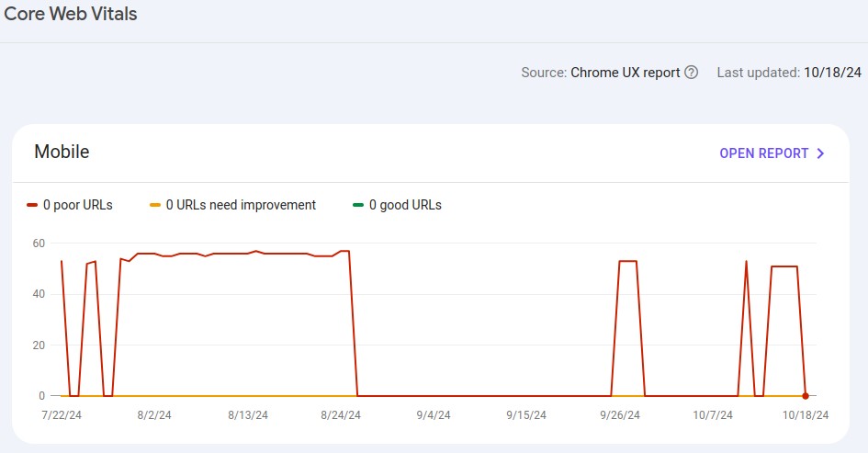Click the Mobile card title
Image resolution: width=868 pixels, height=453 pixels.
point(62,152)
